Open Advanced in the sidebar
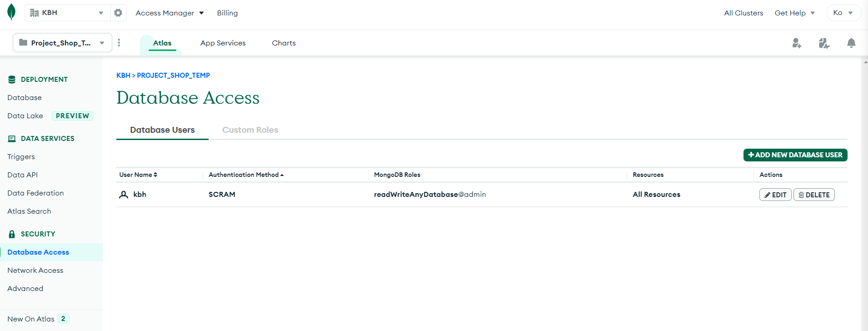868x331 pixels. tap(25, 288)
